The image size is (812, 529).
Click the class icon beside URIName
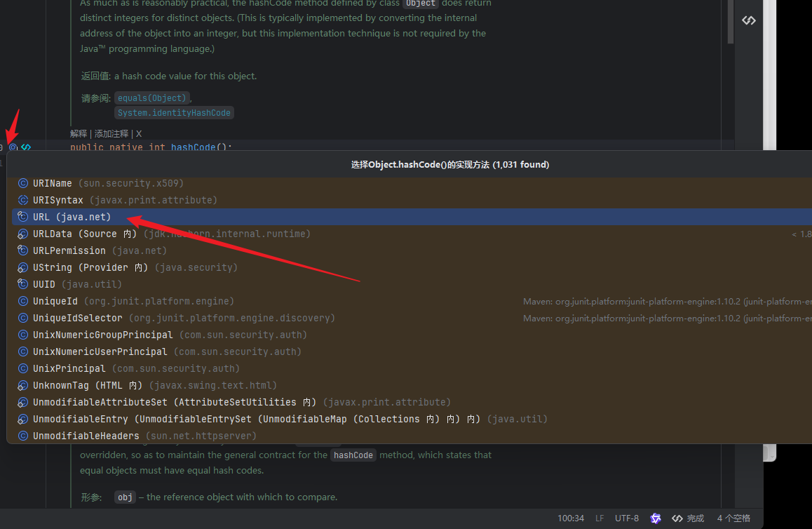click(22, 183)
